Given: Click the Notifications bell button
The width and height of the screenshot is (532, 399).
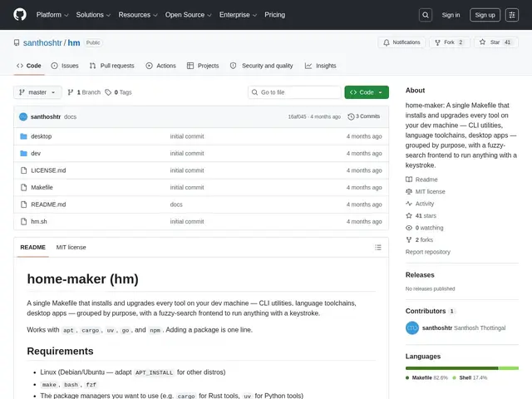Looking at the screenshot, I should [x=401, y=42].
